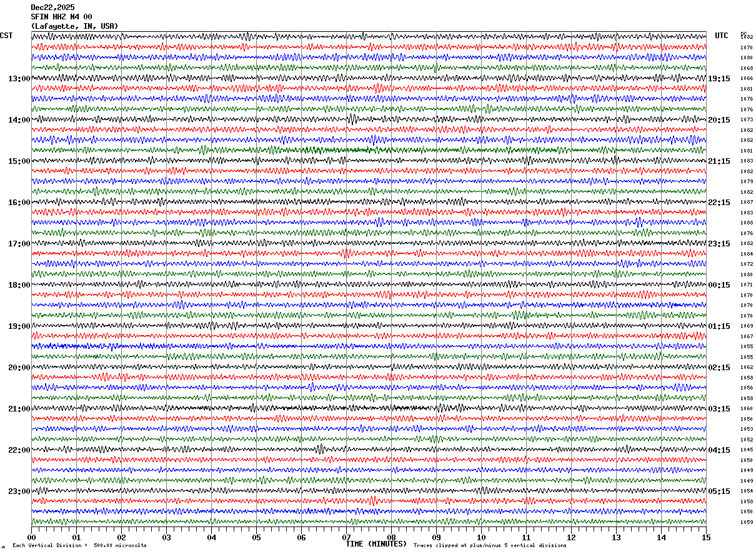Click the 20:15 UTC time label

tap(719, 120)
